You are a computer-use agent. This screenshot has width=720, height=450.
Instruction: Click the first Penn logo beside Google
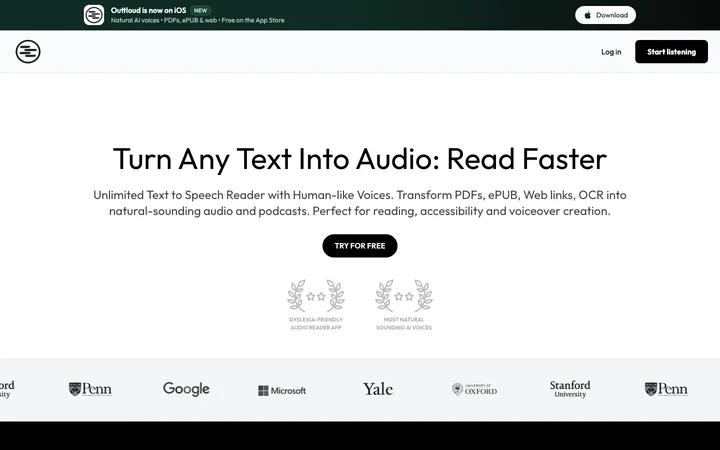point(90,389)
